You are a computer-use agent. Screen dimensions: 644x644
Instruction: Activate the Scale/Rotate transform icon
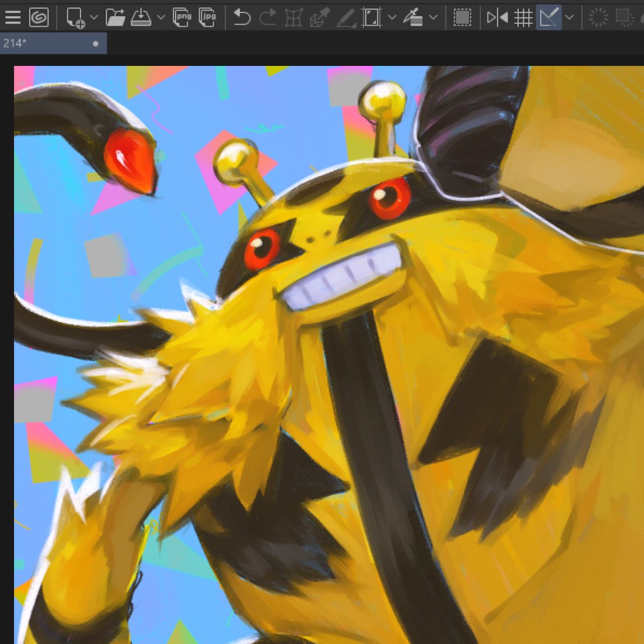[371, 18]
